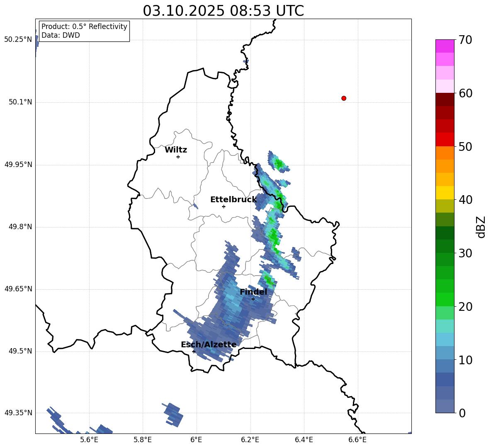Click the 70 value on the colorbar
The width and height of the screenshot is (491, 448).
pos(465,40)
